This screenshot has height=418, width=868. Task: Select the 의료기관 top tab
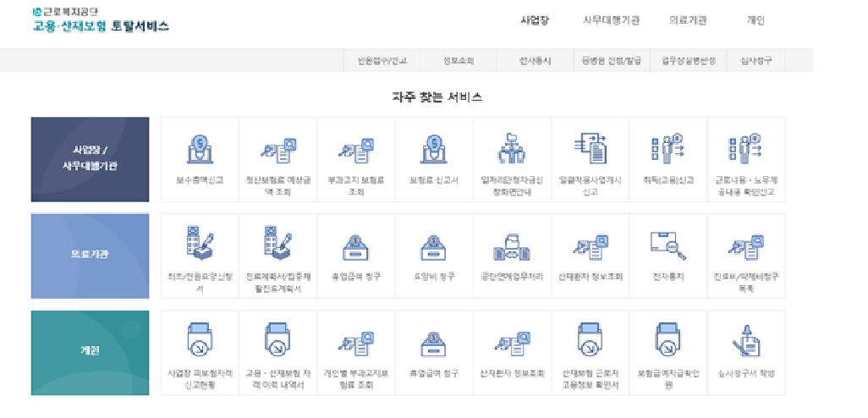pyautogui.click(x=688, y=20)
